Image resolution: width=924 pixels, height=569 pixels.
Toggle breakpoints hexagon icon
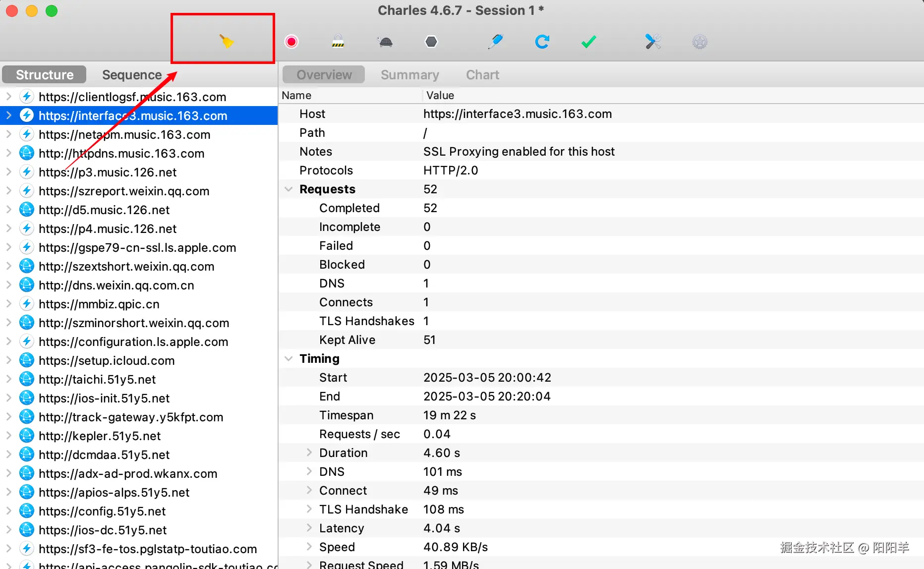pos(431,42)
